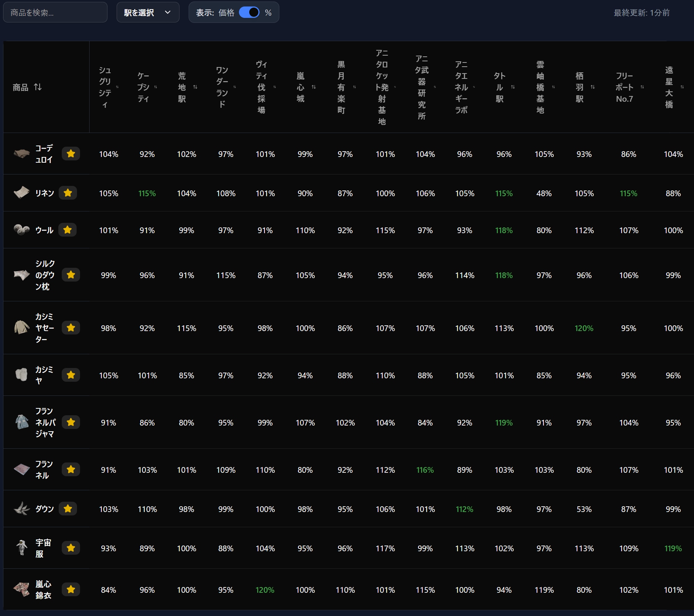Sort by ワンダーランド column
This screenshot has height=616, width=694.
235,87
